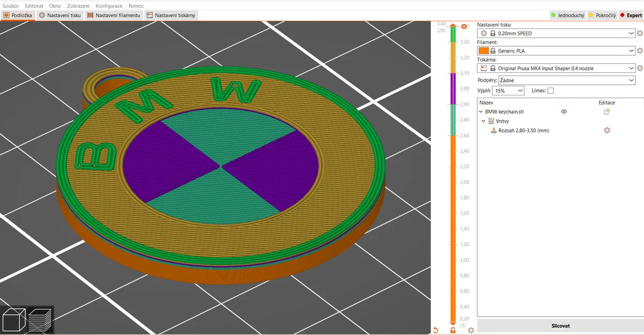Click the lower thumb of the layer slider
Image resolution: width=644 pixels, height=335 pixels.
[x=453, y=323]
